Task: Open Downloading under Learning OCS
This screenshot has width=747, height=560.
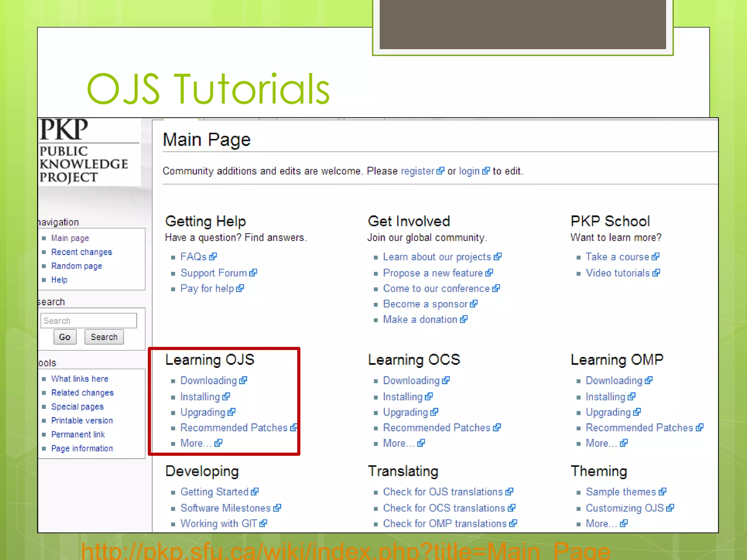Action: pyautogui.click(x=411, y=380)
